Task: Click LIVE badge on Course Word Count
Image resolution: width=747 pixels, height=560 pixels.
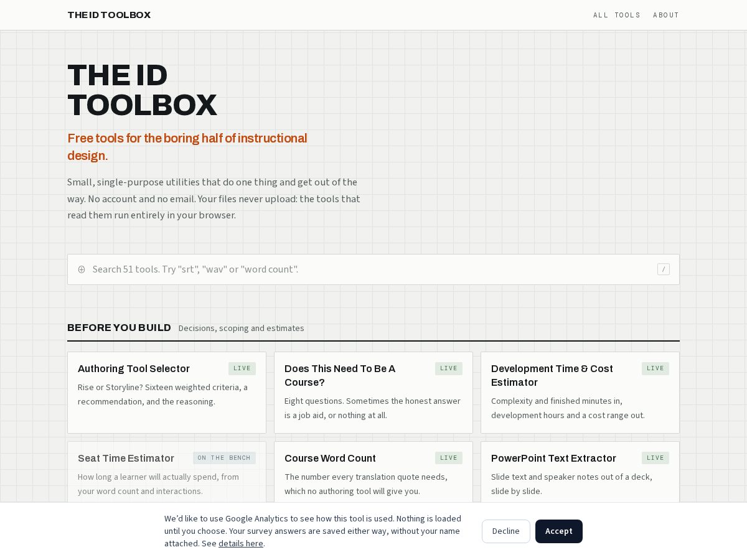Action: pos(449,458)
